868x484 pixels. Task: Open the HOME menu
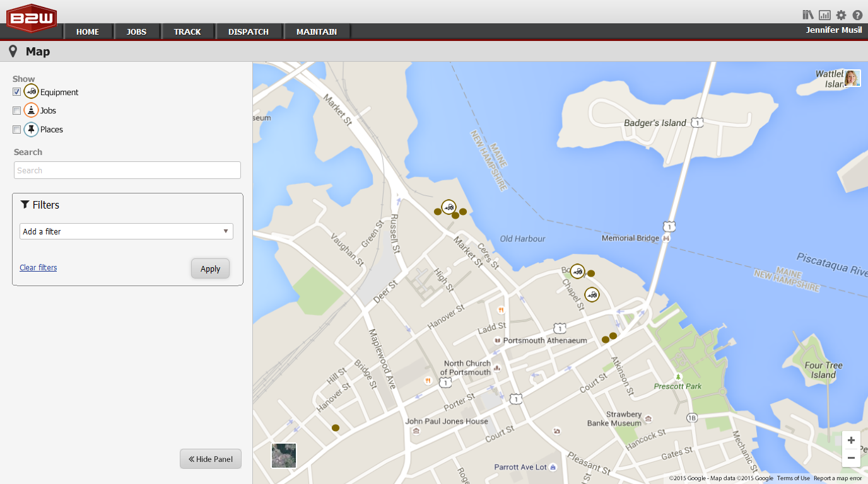[x=88, y=32]
